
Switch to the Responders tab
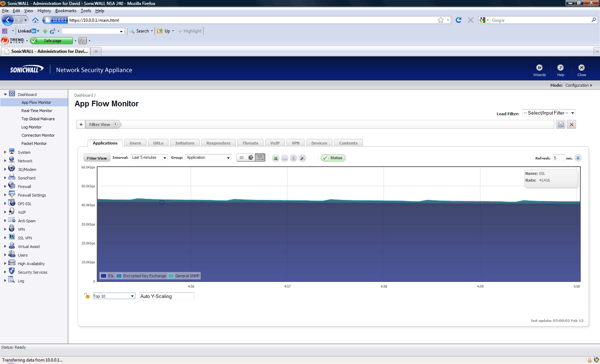coord(218,143)
